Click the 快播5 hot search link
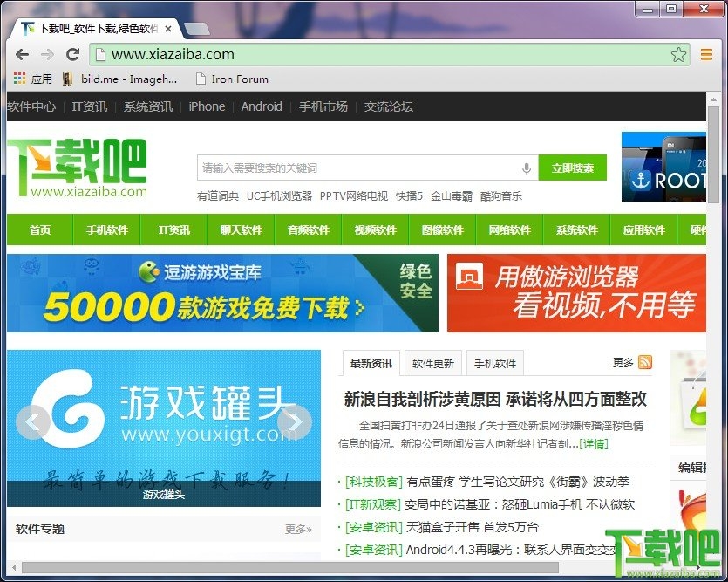The image size is (728, 582). [409, 196]
